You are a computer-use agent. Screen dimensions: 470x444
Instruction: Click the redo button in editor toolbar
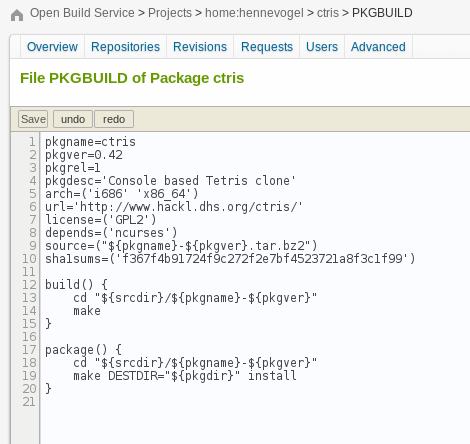(114, 119)
